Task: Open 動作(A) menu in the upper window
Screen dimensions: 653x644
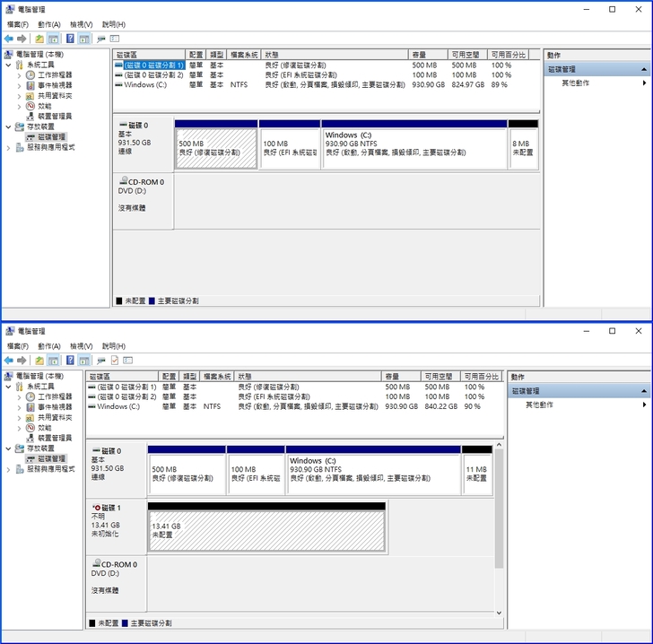Action: tap(49, 24)
